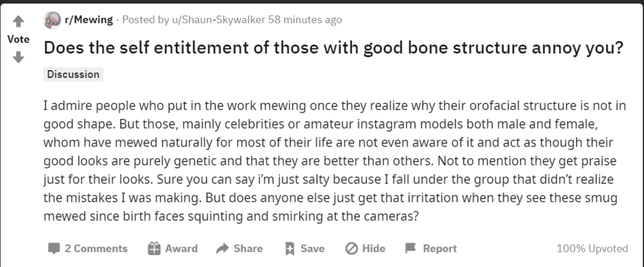Image resolution: width=644 pixels, height=267 pixels.
Task: Downvote the post with the down arrow
Action: click(x=18, y=57)
